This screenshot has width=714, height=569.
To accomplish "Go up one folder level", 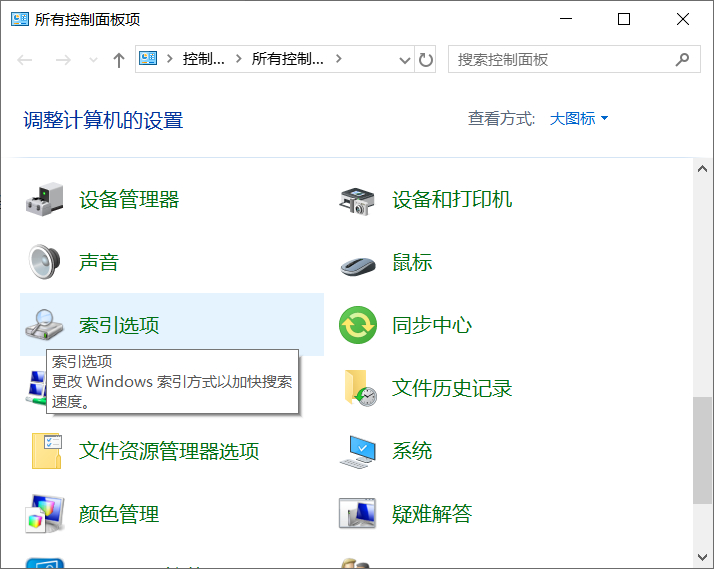I will pos(119,60).
